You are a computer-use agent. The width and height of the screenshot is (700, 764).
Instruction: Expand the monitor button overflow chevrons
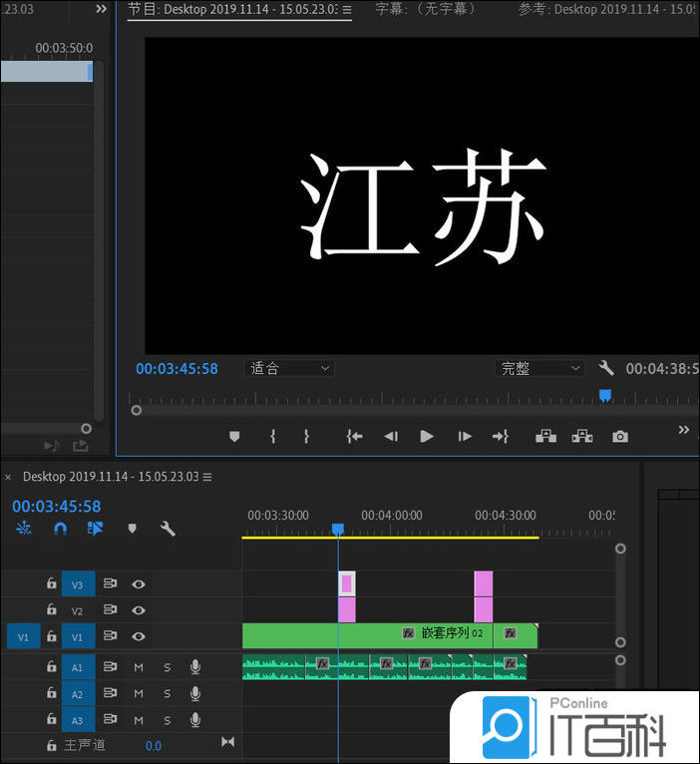point(683,430)
